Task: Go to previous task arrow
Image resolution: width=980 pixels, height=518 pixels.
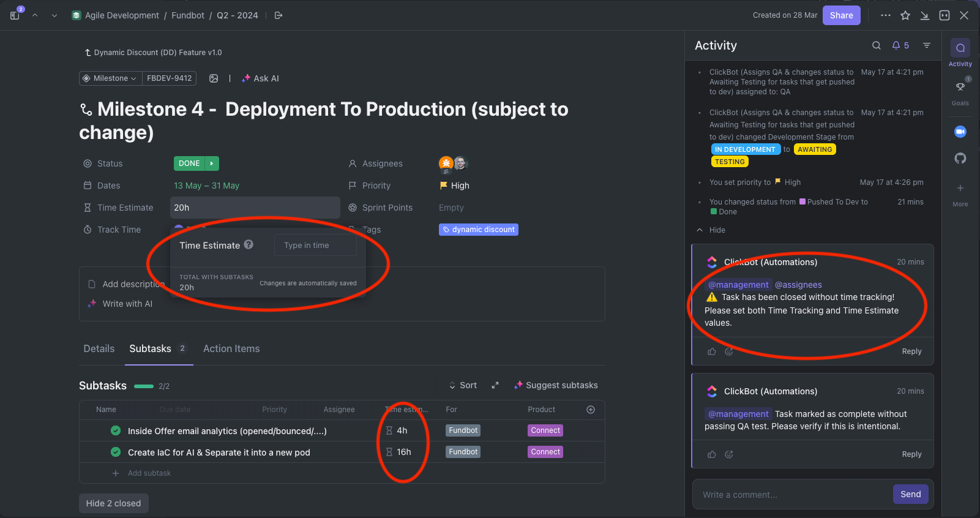Action: [35, 15]
